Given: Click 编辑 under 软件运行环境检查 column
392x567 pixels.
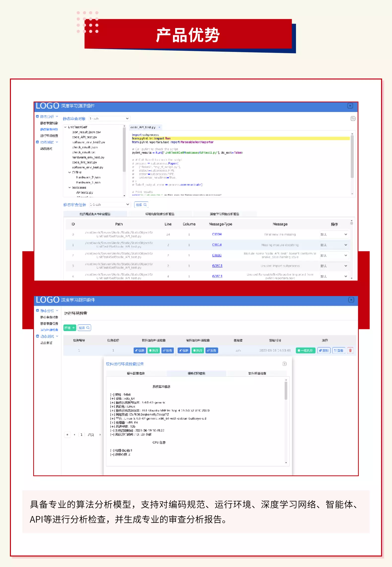Looking at the screenshot, I should (x=140, y=350).
